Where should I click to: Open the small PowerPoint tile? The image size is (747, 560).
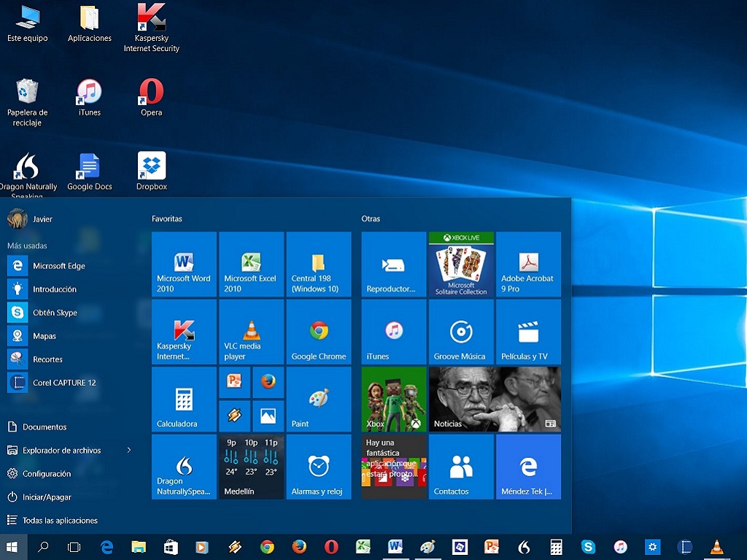(x=234, y=382)
